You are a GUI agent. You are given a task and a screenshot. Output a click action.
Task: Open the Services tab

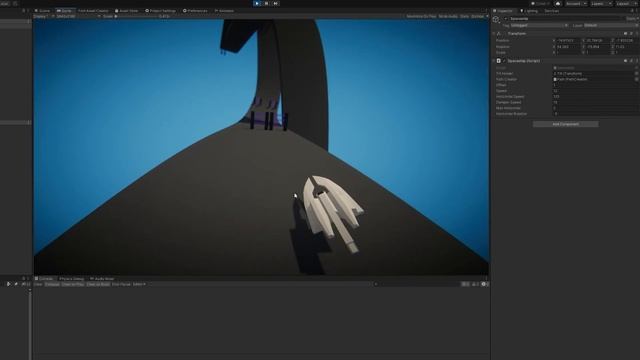click(551, 11)
